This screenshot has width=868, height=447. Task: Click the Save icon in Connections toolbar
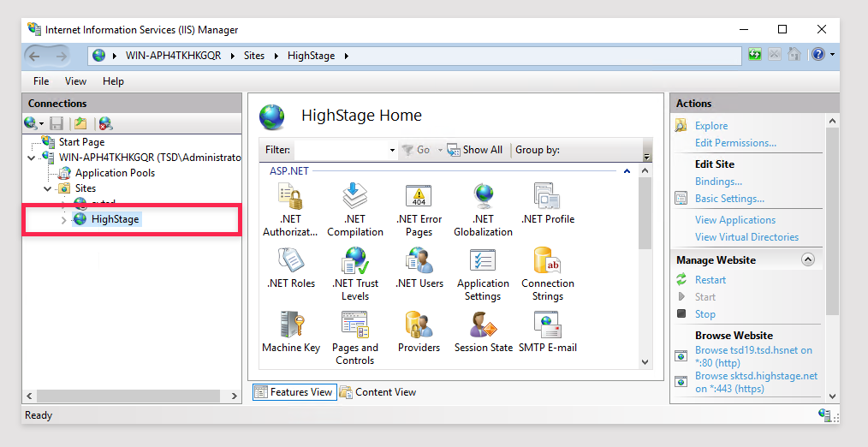tap(56, 123)
